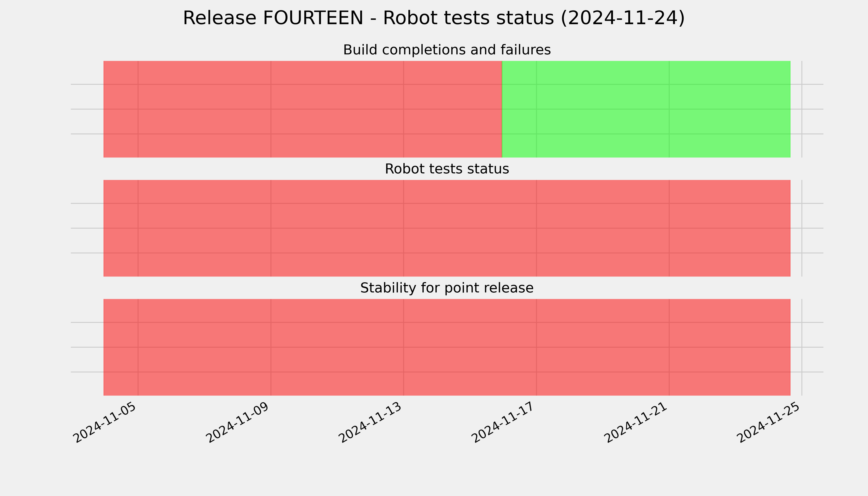The width and height of the screenshot is (868, 496).
Task: Click the 'Stability for point release' subplot title
Action: tap(447, 288)
